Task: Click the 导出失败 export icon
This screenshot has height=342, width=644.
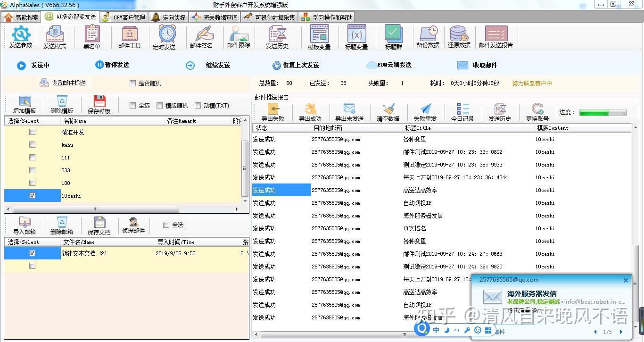Action: click(x=273, y=109)
